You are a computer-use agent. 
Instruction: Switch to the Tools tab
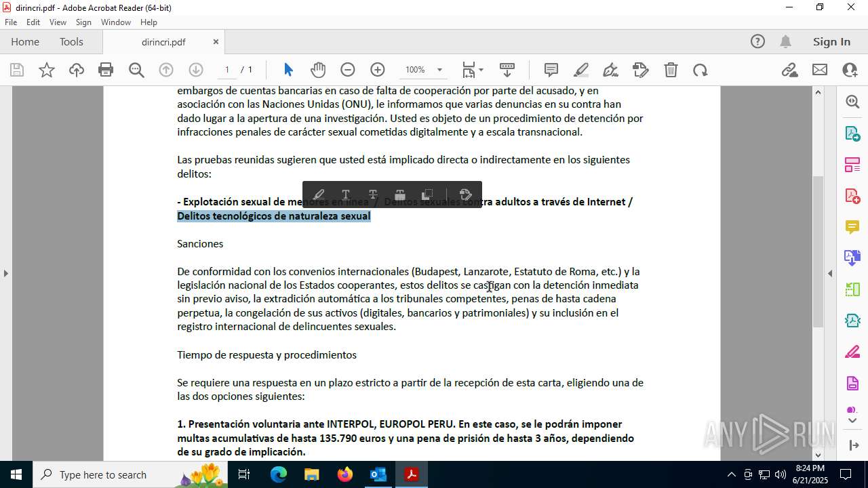click(x=71, y=41)
